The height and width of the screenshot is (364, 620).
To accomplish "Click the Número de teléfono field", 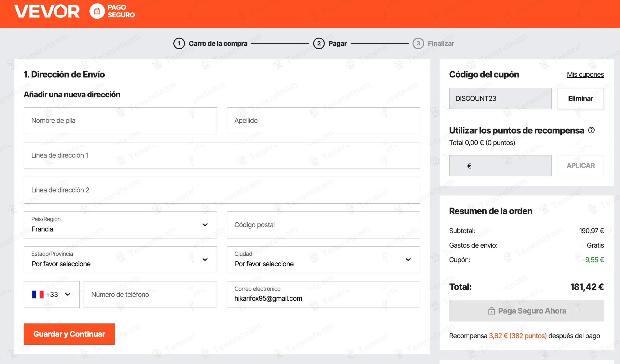I will coord(150,294).
